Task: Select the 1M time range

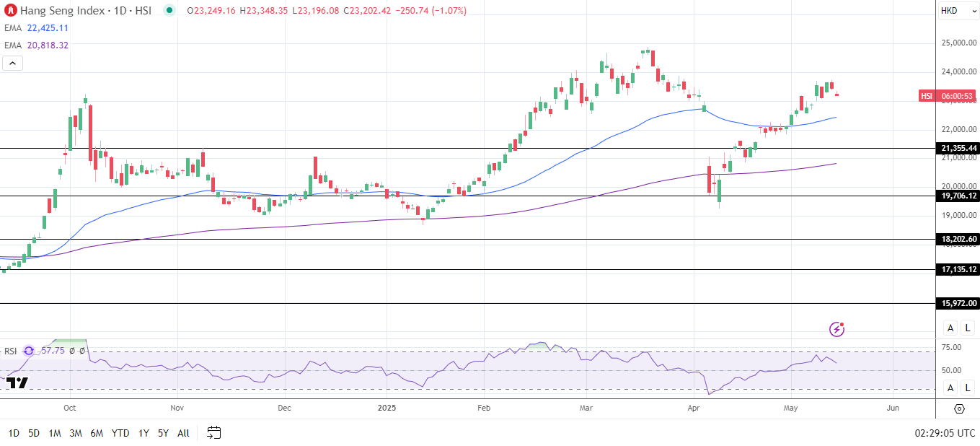Action: (54, 433)
